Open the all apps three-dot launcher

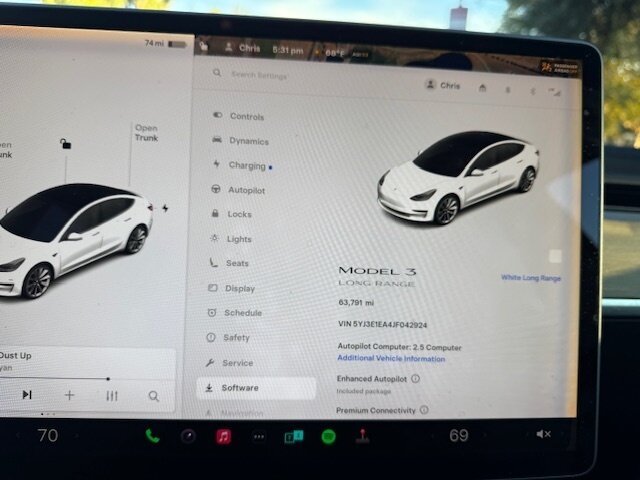point(259,436)
